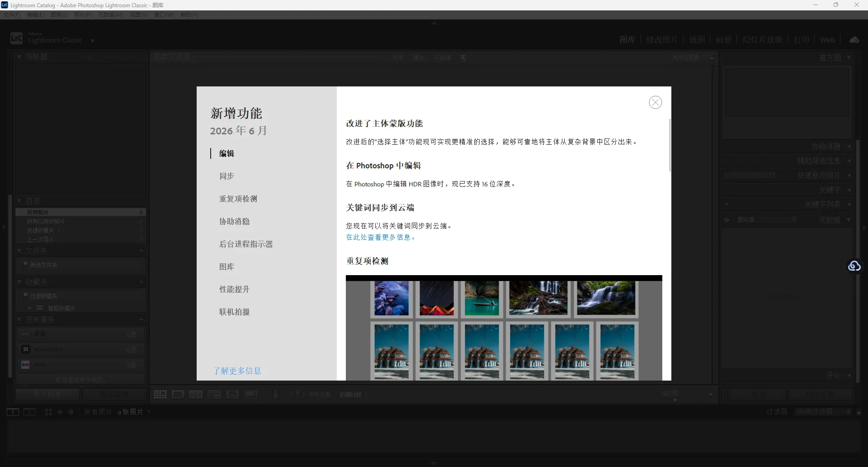Open the 重复项检测 section in the sidebar

click(238, 199)
